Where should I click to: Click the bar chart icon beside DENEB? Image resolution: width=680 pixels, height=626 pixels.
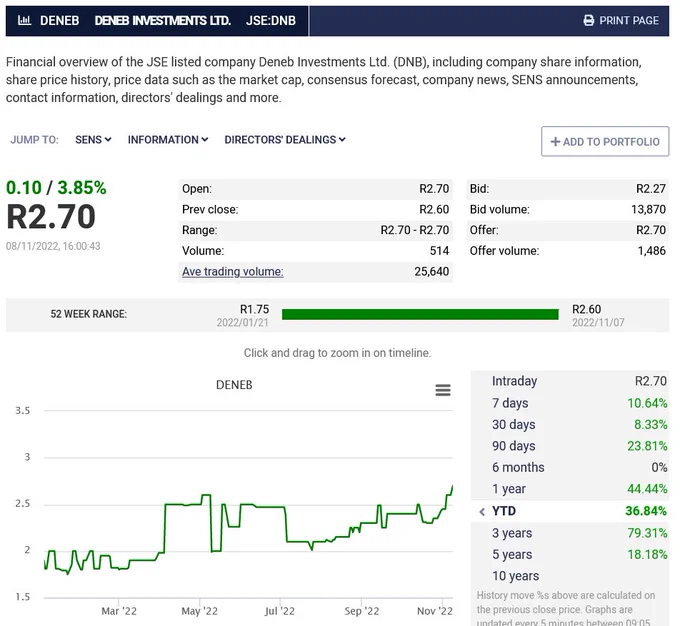[x=24, y=20]
